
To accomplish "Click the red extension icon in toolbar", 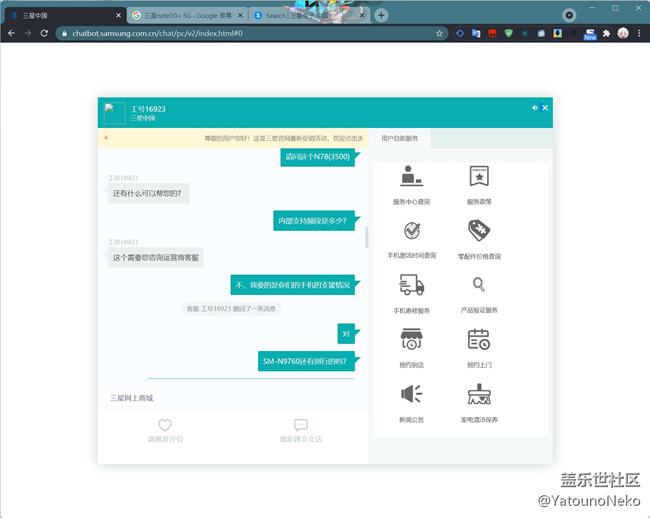I will coord(492,33).
